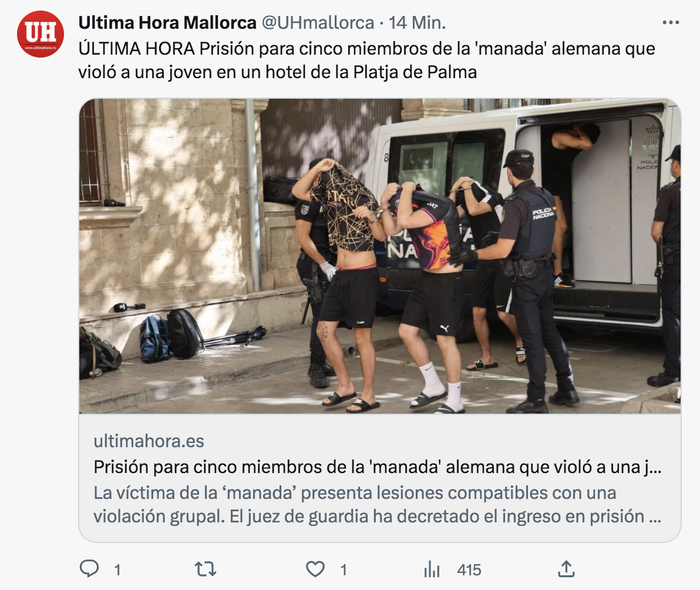The width and height of the screenshot is (700, 590).
Task: Like the tweet with the heart icon
Action: [x=315, y=569]
